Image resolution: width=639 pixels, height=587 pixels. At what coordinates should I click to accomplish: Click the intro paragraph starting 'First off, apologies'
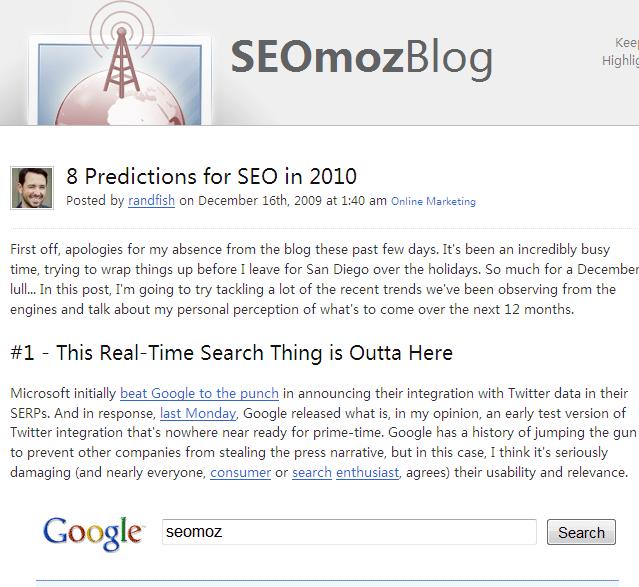[324, 279]
